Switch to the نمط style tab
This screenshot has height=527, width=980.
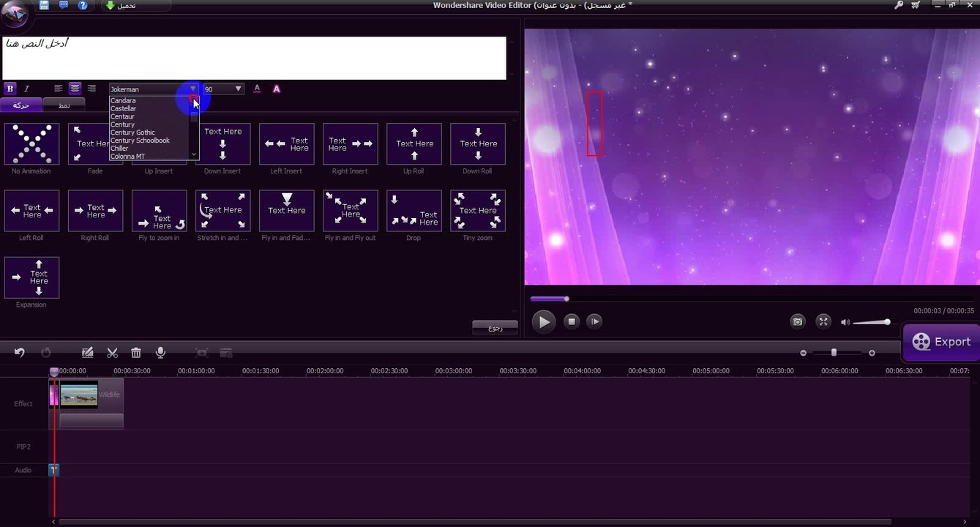64,105
